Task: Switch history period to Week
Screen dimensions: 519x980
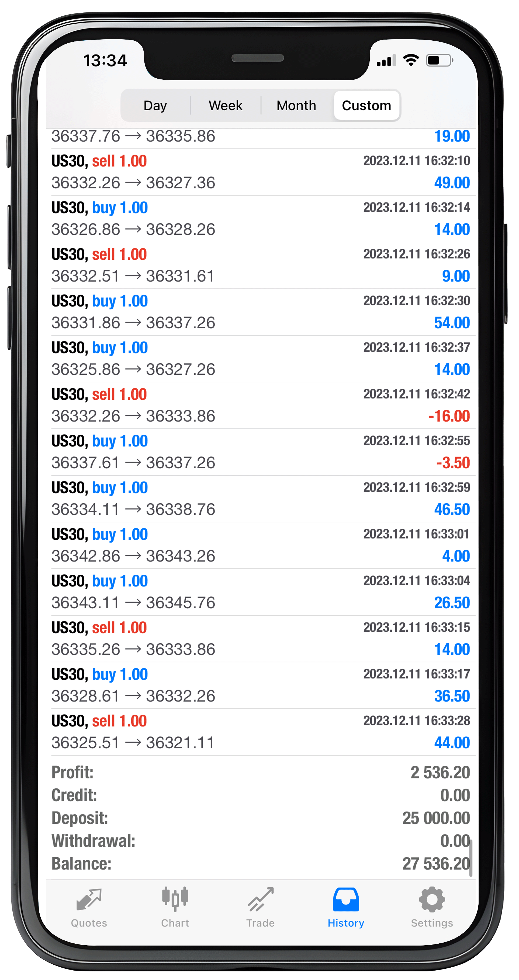Action: (x=226, y=106)
